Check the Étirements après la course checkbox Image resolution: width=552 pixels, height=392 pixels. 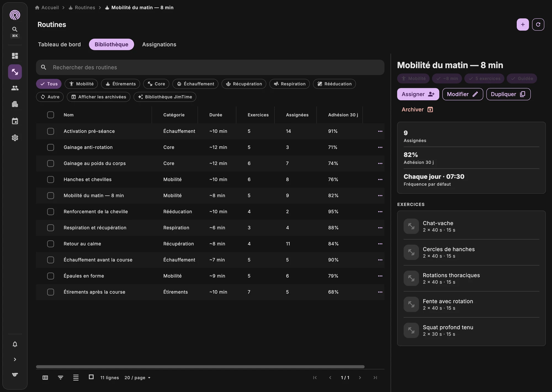51,292
